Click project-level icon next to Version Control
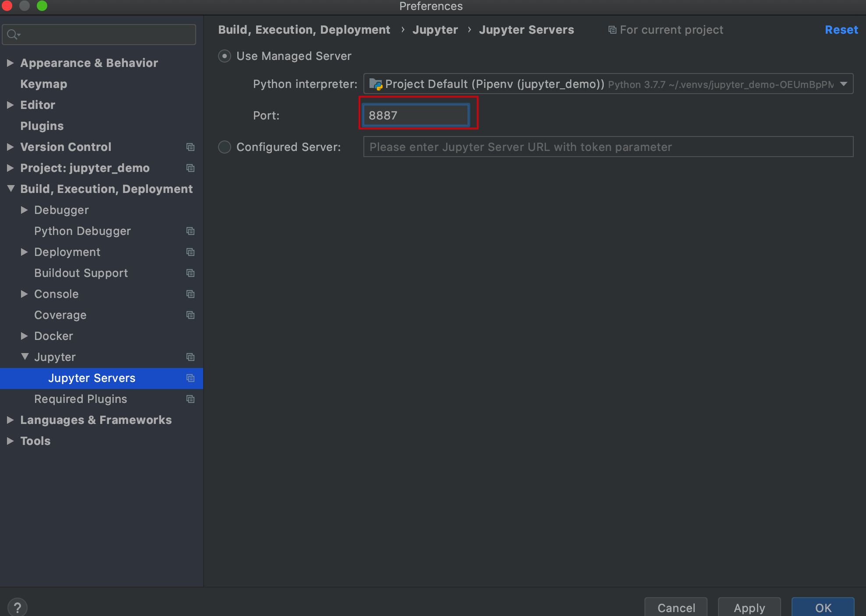The width and height of the screenshot is (866, 616). click(190, 147)
